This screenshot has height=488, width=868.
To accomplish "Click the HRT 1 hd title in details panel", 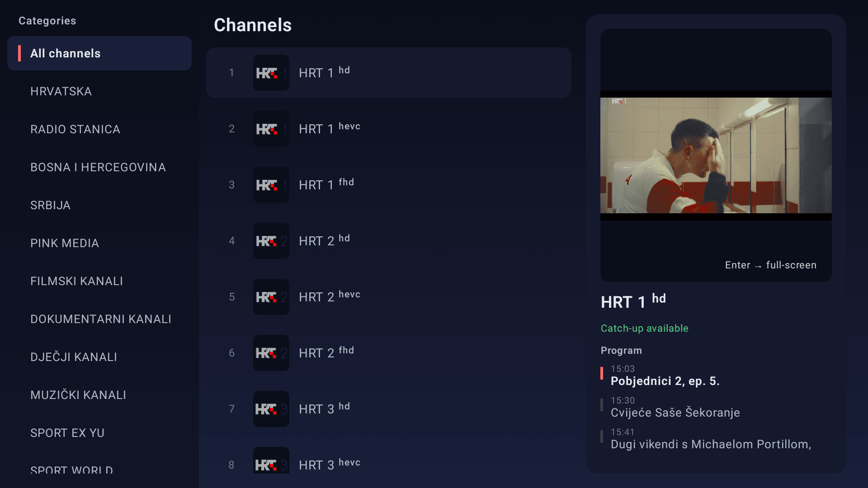I will tap(633, 301).
